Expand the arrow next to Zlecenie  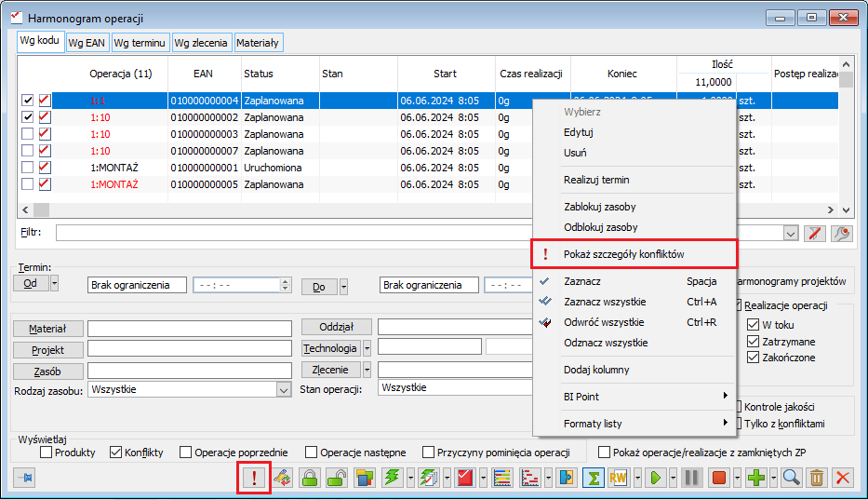click(x=367, y=370)
